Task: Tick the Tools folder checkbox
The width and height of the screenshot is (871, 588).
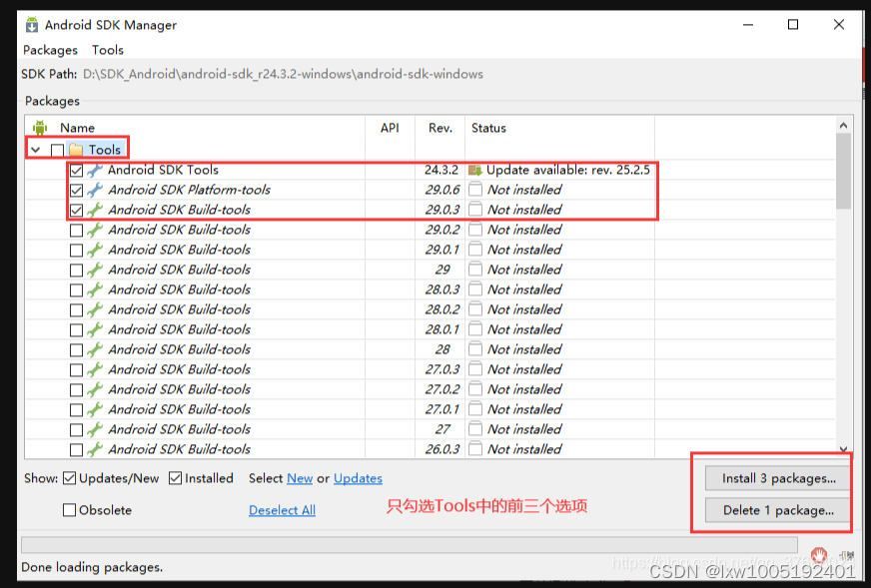Action: coord(57,150)
